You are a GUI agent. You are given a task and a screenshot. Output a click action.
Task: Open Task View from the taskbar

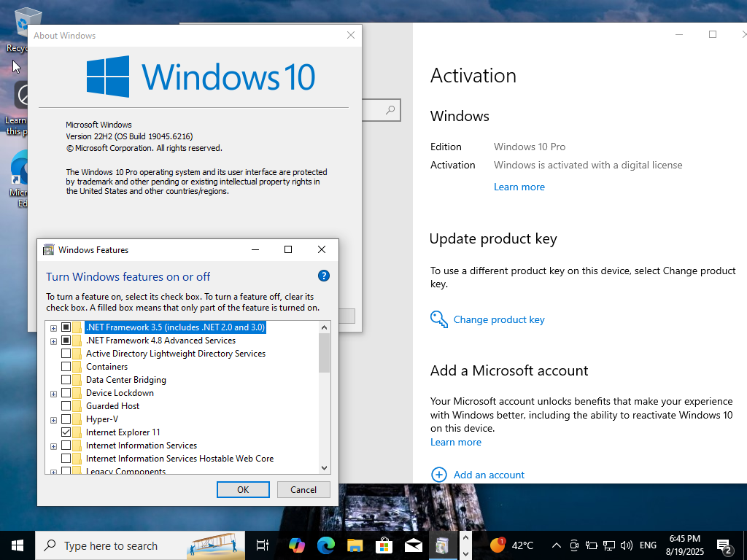point(262,545)
